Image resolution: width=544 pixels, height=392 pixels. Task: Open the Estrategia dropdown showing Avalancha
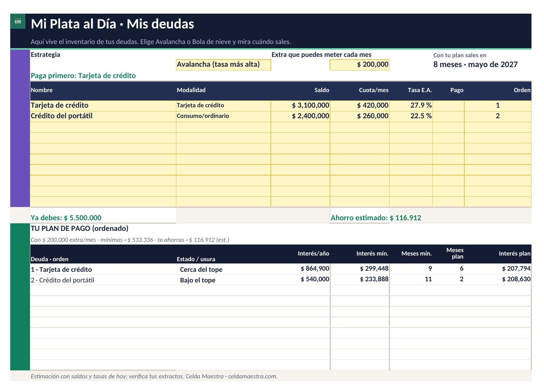(223, 65)
